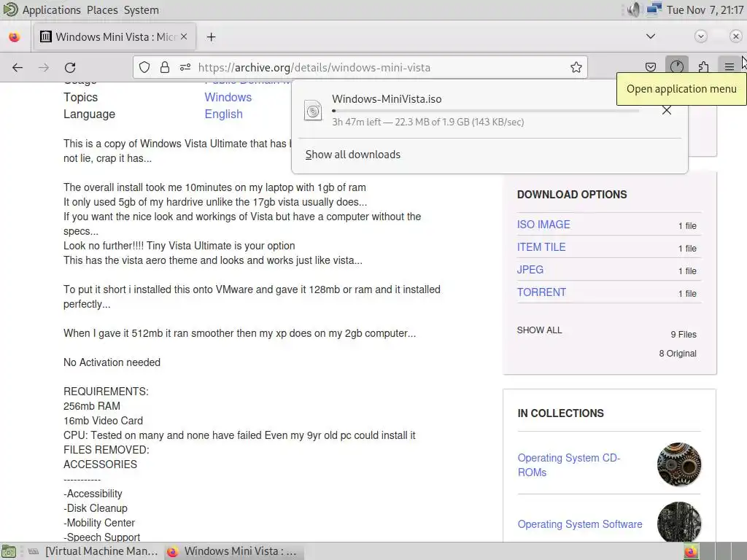747x560 pixels.
Task: Open the ITEM TILE download link
Action: (541, 247)
